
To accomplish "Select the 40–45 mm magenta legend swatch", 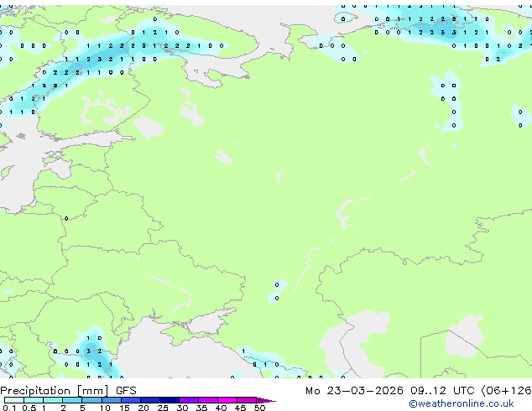I will click(x=227, y=400).
